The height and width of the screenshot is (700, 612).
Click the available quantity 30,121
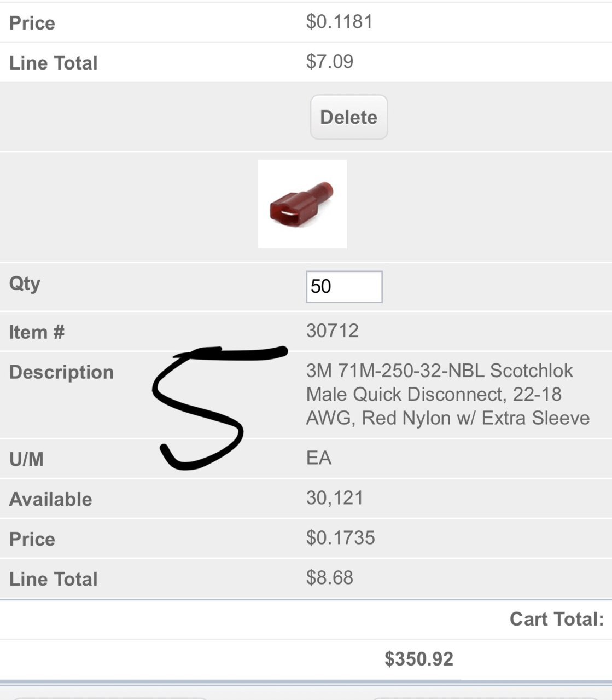(335, 497)
